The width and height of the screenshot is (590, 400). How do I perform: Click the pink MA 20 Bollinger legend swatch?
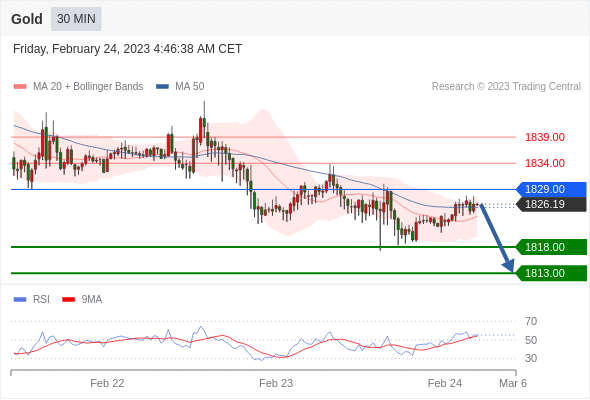pyautogui.click(x=20, y=87)
